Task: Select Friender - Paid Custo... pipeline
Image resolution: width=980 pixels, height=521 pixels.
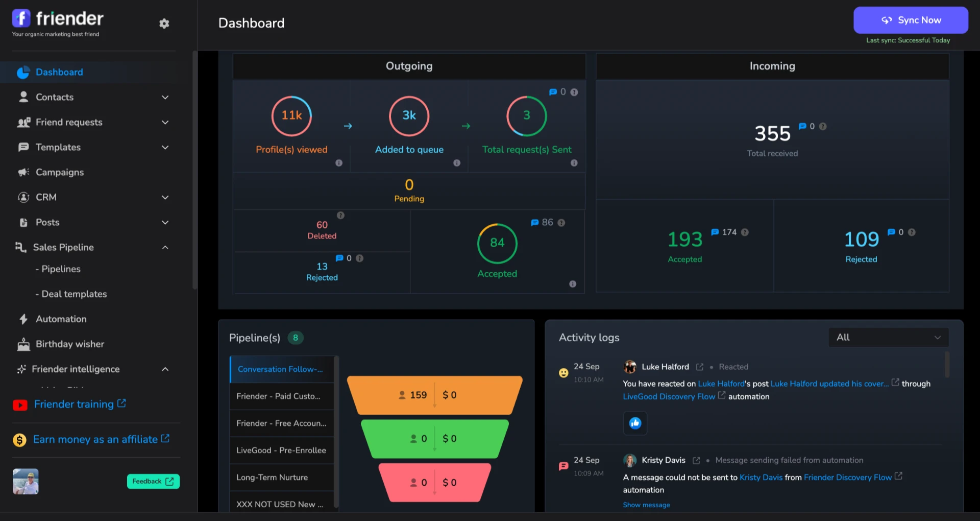Action: point(282,396)
